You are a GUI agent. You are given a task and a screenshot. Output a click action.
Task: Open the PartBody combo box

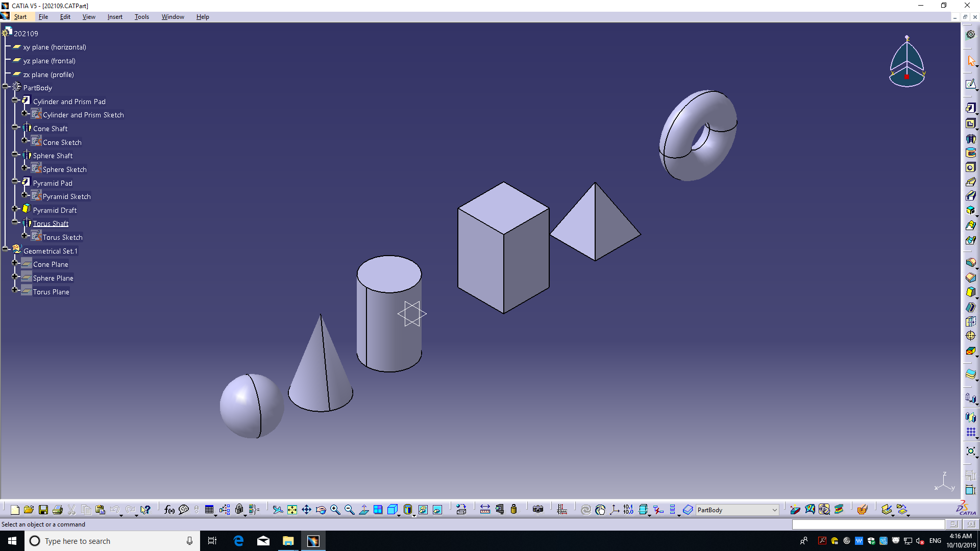[774, 510]
